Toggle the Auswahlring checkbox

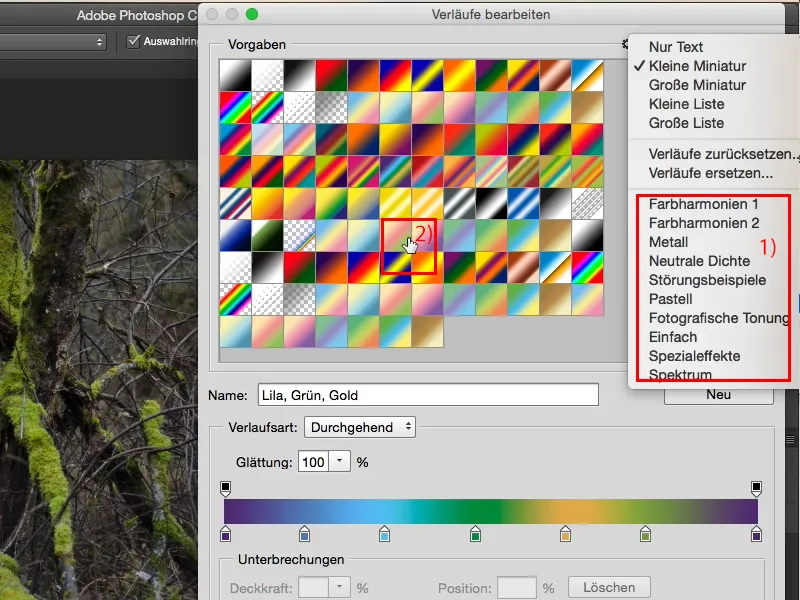(x=135, y=41)
